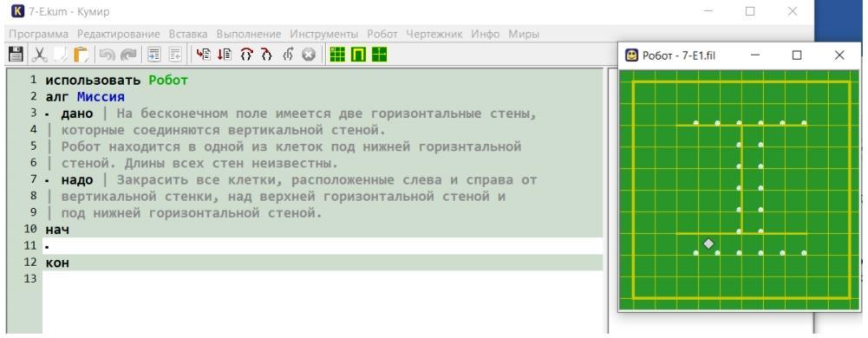The width and height of the screenshot is (868, 338).
Task: Click the Cut scissors icon
Action: click(39, 55)
